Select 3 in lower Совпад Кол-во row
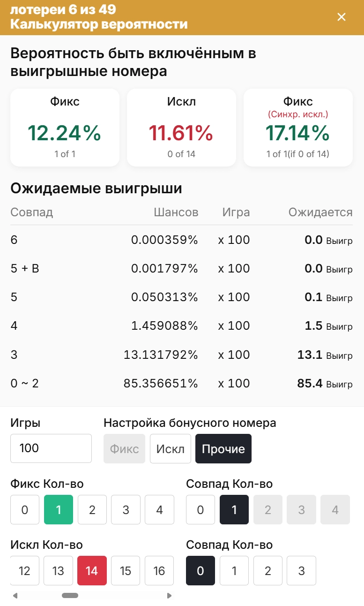The height and width of the screenshot is (606, 364). 301,571
